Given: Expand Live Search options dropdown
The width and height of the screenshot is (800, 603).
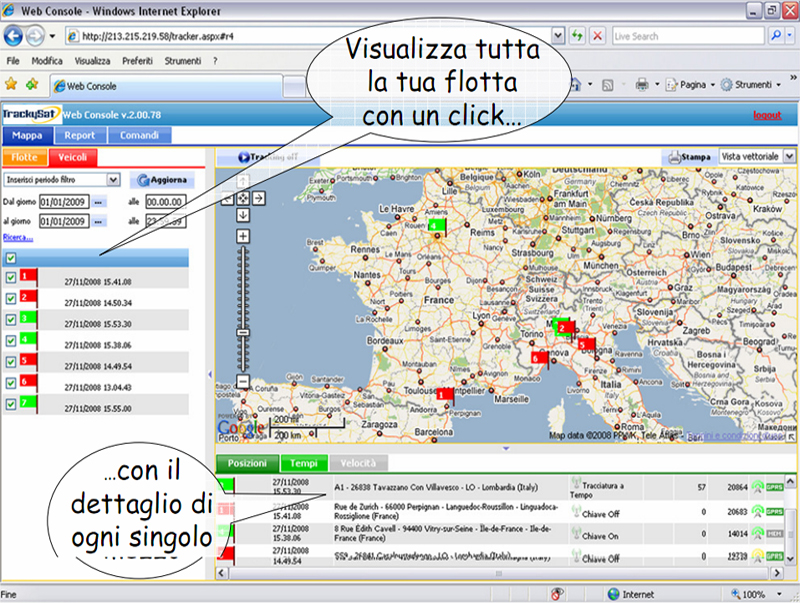Looking at the screenshot, I should [790, 36].
